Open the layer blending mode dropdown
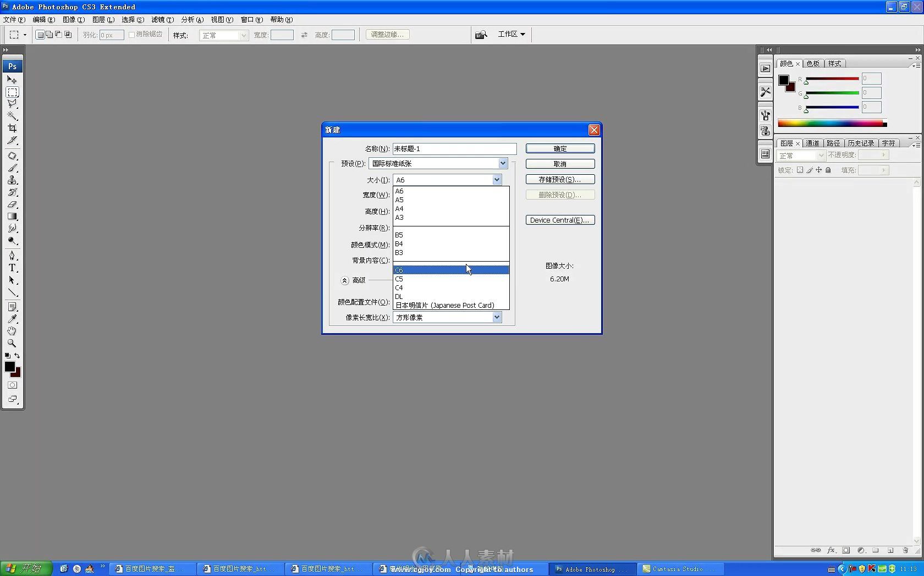The image size is (924, 576). point(800,156)
